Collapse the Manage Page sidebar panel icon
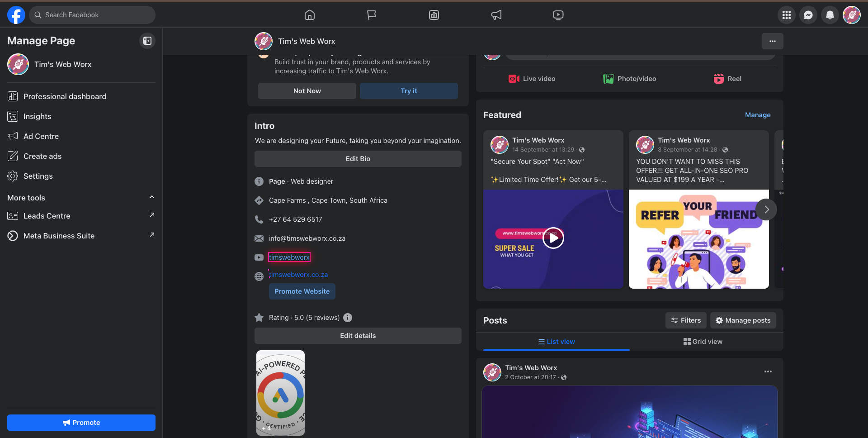 pyautogui.click(x=147, y=41)
